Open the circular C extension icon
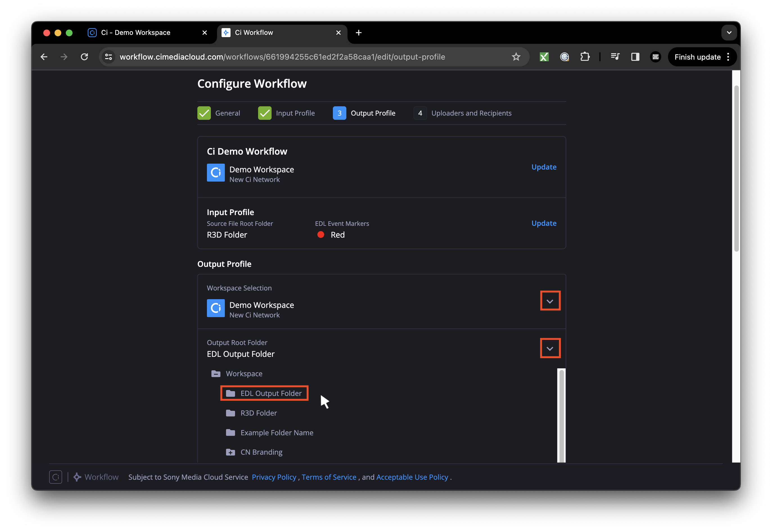Screen dimensions: 772x532 [564, 57]
